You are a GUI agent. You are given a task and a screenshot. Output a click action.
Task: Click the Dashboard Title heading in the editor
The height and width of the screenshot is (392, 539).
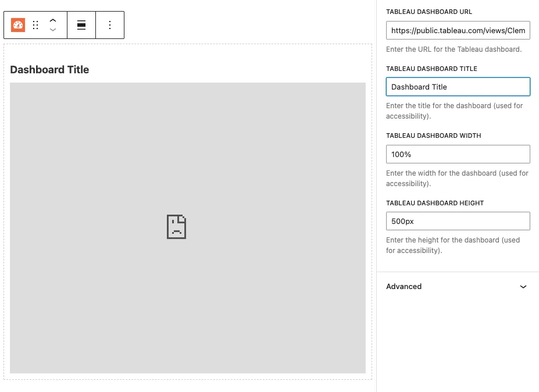49,69
